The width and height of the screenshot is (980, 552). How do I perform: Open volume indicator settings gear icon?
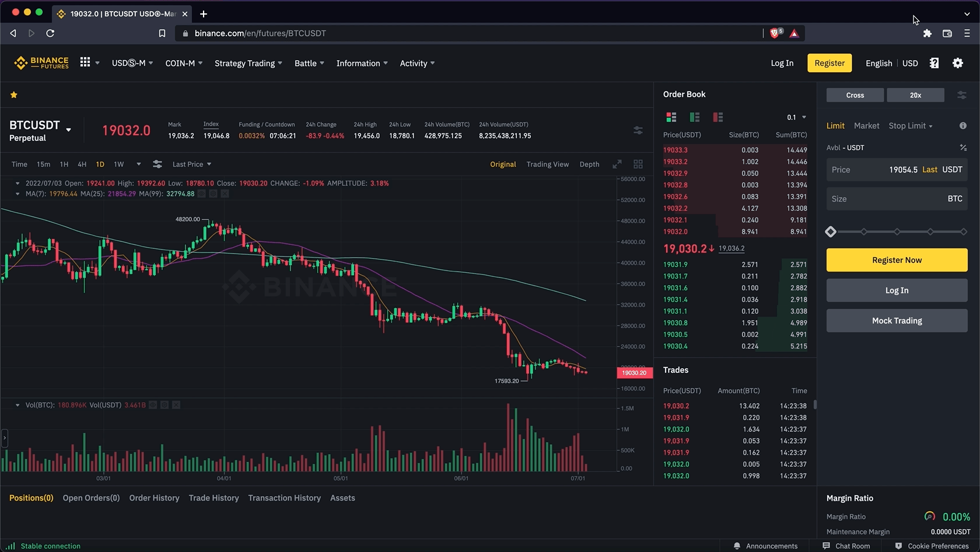coord(164,405)
